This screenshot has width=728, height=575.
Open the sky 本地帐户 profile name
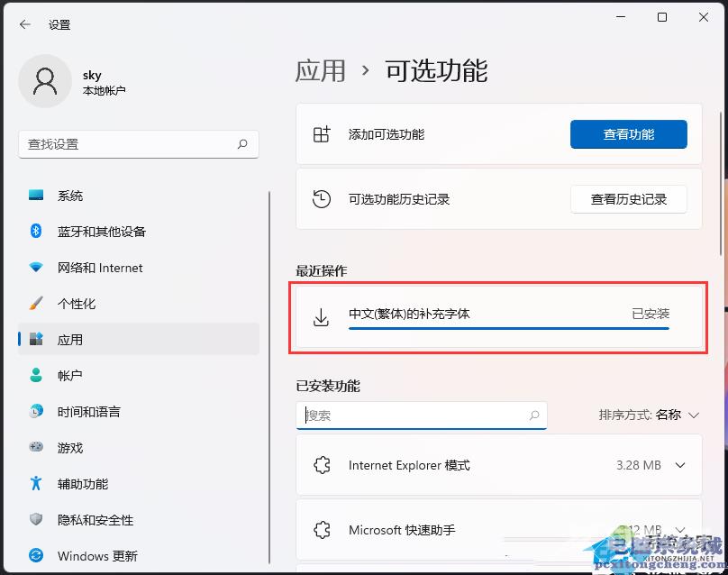click(104, 82)
